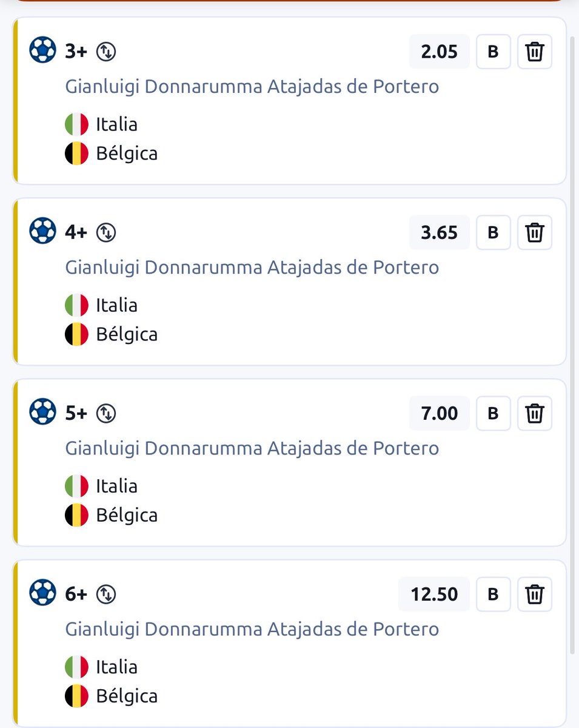Toggle the B banker on 6+ bet
Viewport: 579px width, 728px height.
(494, 594)
